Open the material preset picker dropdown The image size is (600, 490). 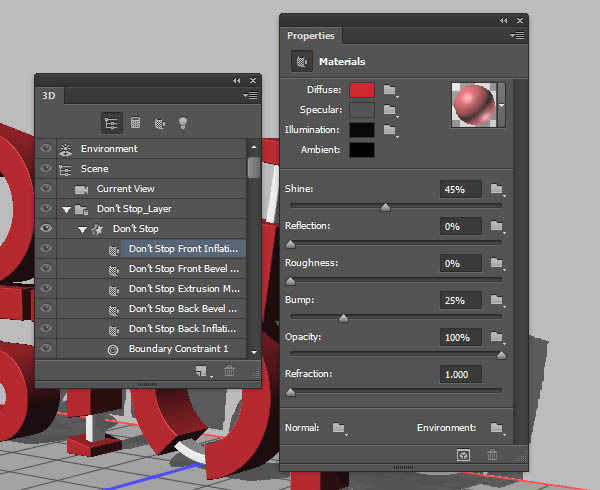click(x=501, y=105)
